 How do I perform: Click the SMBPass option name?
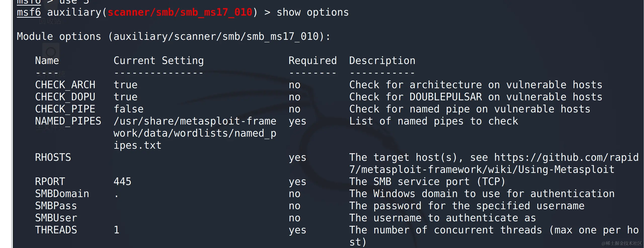(56, 206)
